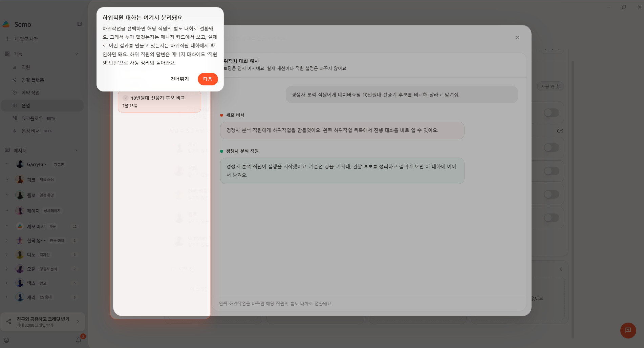Click the 기능 grid icon
This screenshot has height=348, width=644.
[7, 54]
